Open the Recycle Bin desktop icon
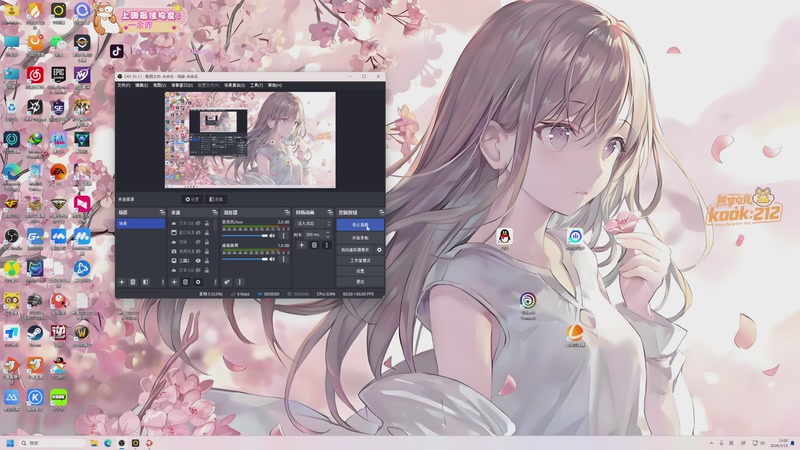800x450 pixels. [11, 108]
